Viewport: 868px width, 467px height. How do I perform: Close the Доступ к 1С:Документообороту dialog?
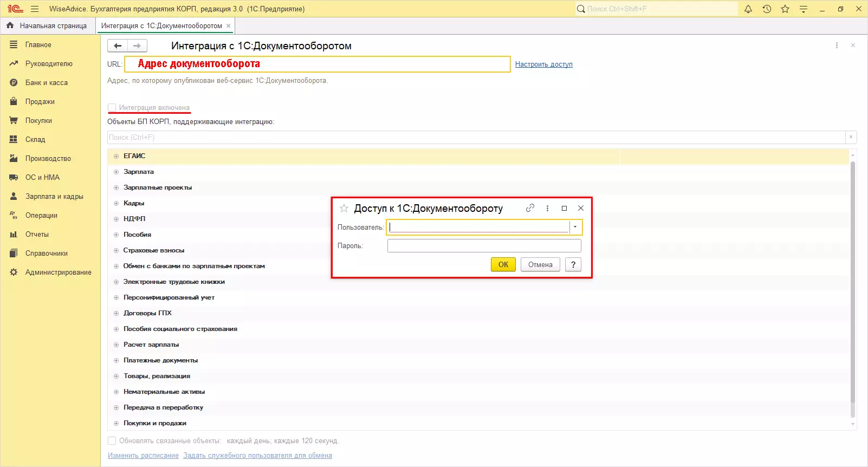coord(581,208)
